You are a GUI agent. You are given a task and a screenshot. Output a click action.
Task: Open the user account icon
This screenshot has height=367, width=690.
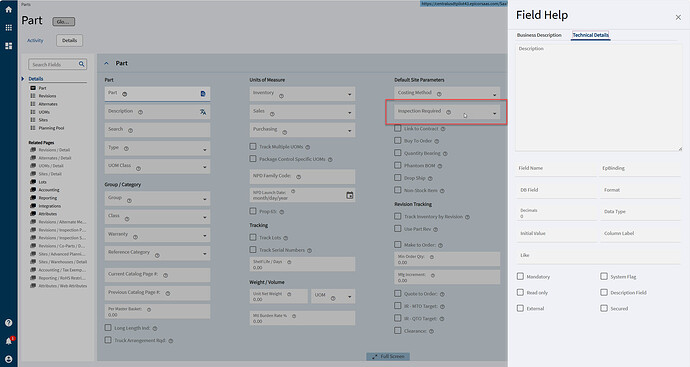[8, 359]
